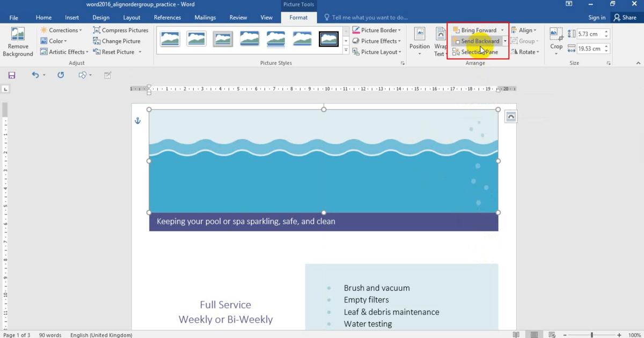Open the Picture Border dropdown
644x338 pixels.
point(375,31)
